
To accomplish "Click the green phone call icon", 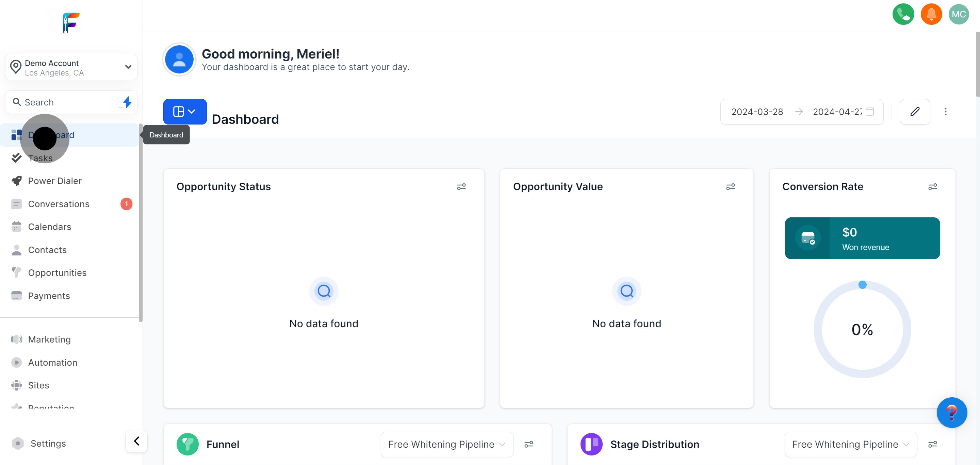I will pos(903,14).
